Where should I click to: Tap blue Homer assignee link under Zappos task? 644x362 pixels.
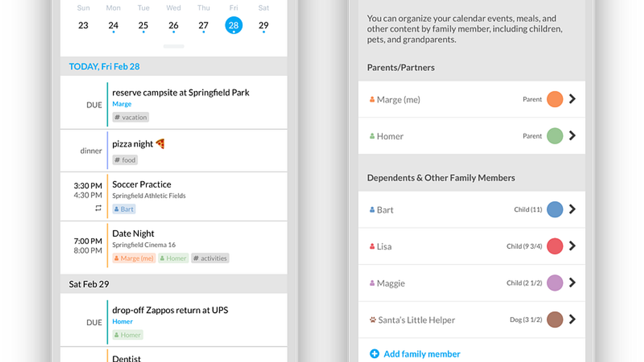122,321
